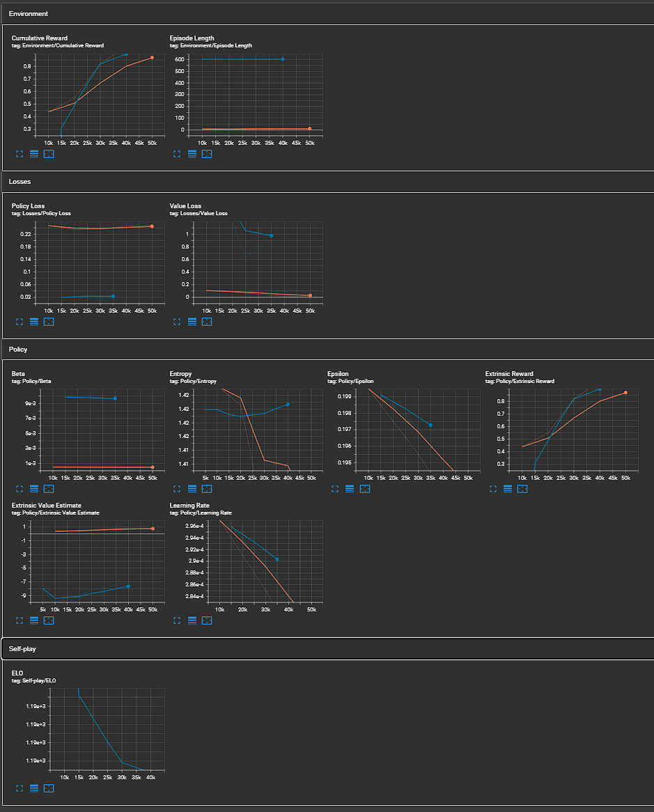Fit Learning Rate chart domain to data
Image resolution: width=654 pixels, height=812 pixels.
click(206, 620)
